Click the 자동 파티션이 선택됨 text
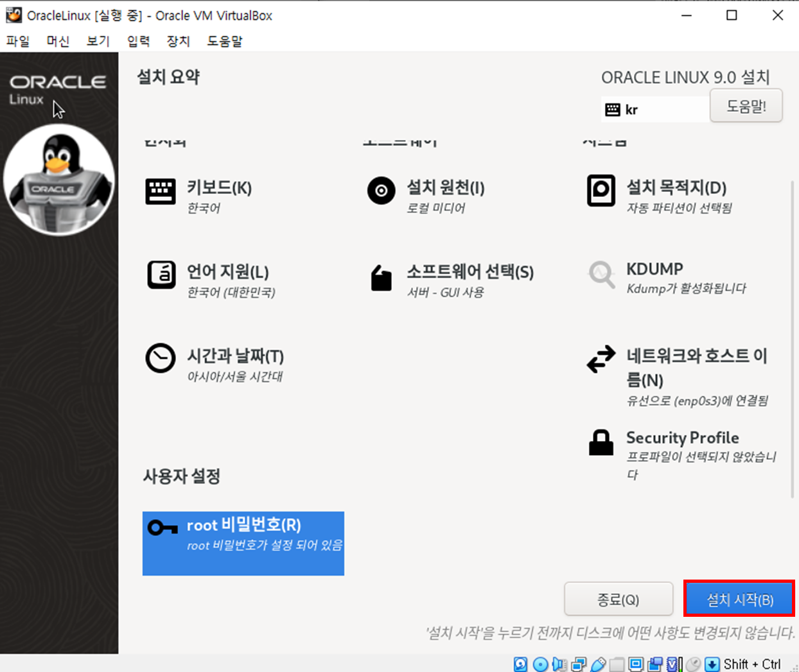 [x=679, y=208]
